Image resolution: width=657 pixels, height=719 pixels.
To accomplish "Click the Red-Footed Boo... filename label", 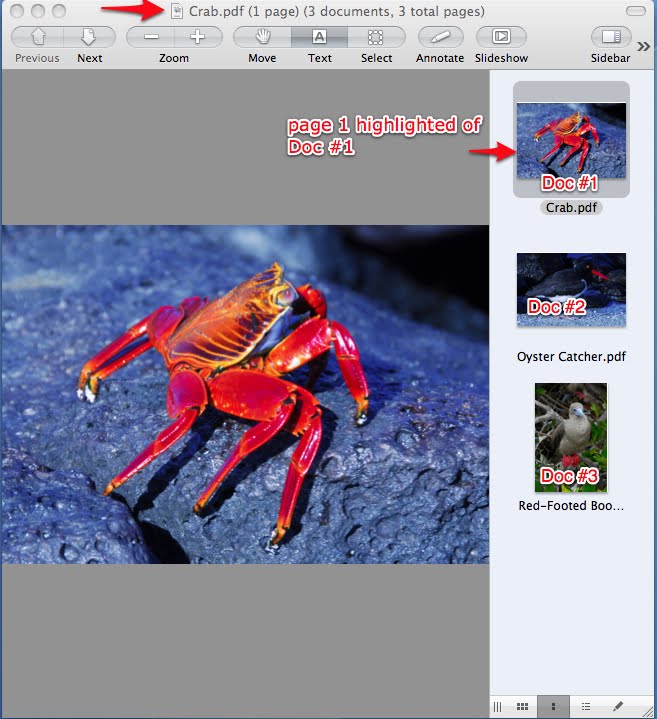I will (571, 505).
